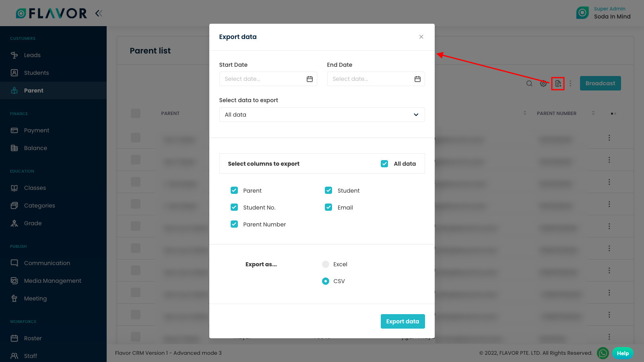Image resolution: width=644 pixels, height=362 pixels.
Task: Open the Communication menu item
Action: pyautogui.click(x=47, y=263)
